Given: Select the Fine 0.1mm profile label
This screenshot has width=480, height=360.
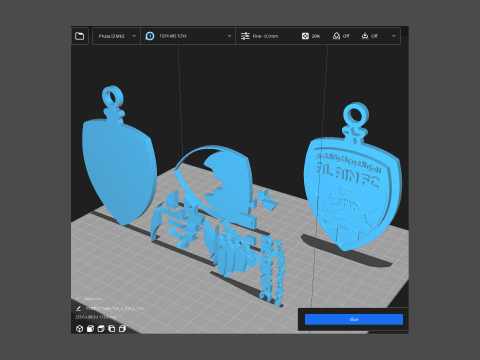Looking at the screenshot, I should (x=265, y=36).
